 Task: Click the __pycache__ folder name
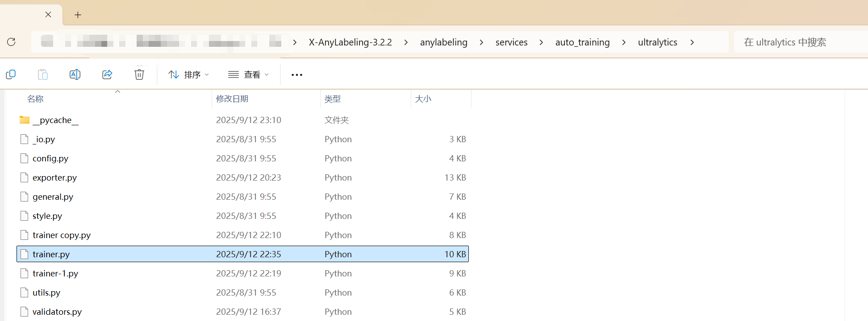click(55, 120)
